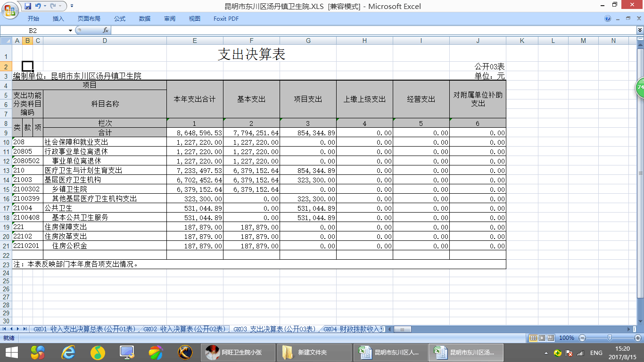Select sheet GK03 支出决算表
This screenshot has height=362, width=644.
click(274, 329)
